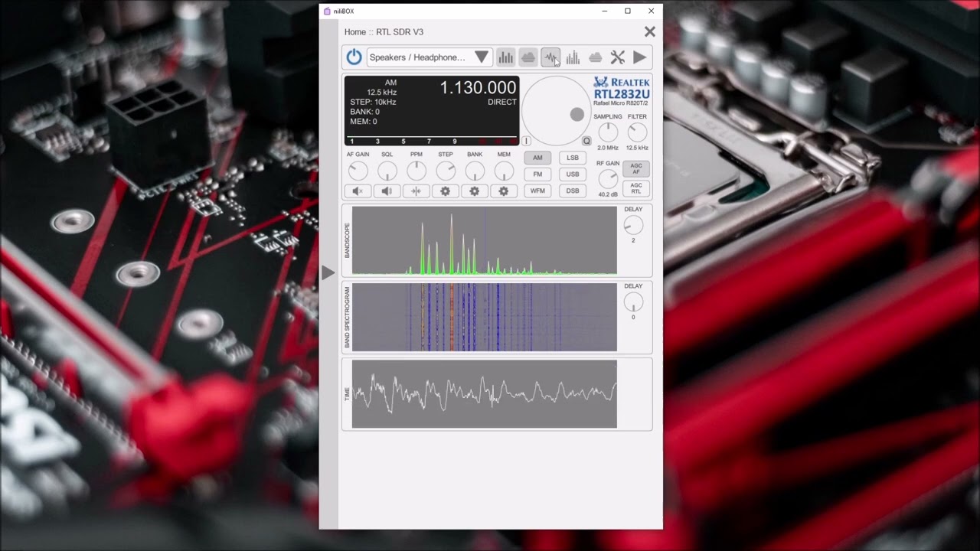
Task: Click the center-align icon under PPM
Action: [416, 191]
